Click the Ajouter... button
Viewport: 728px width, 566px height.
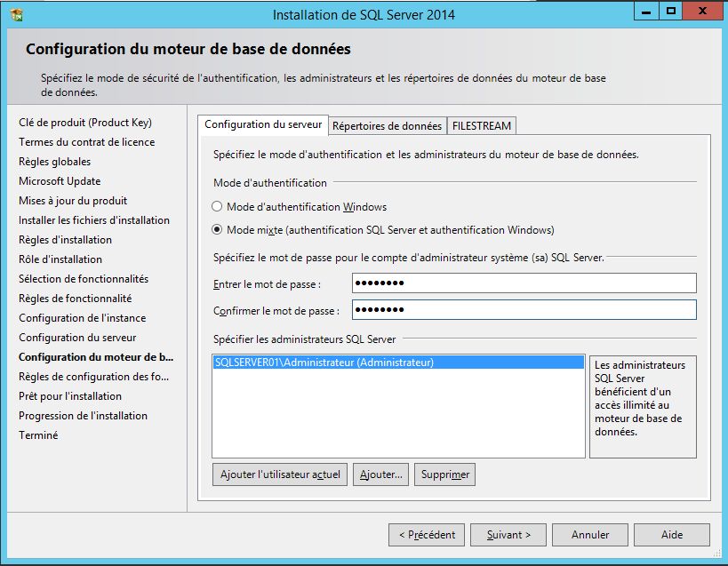380,474
